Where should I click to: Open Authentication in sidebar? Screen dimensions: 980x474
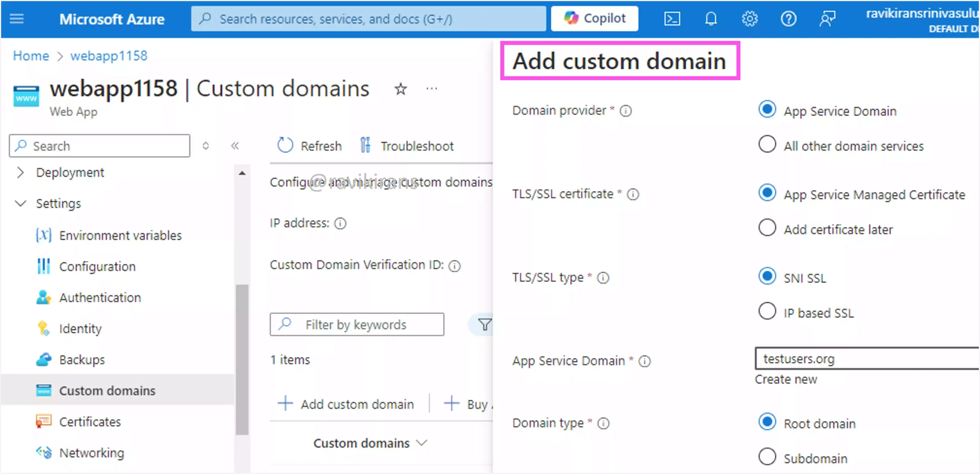click(88, 297)
